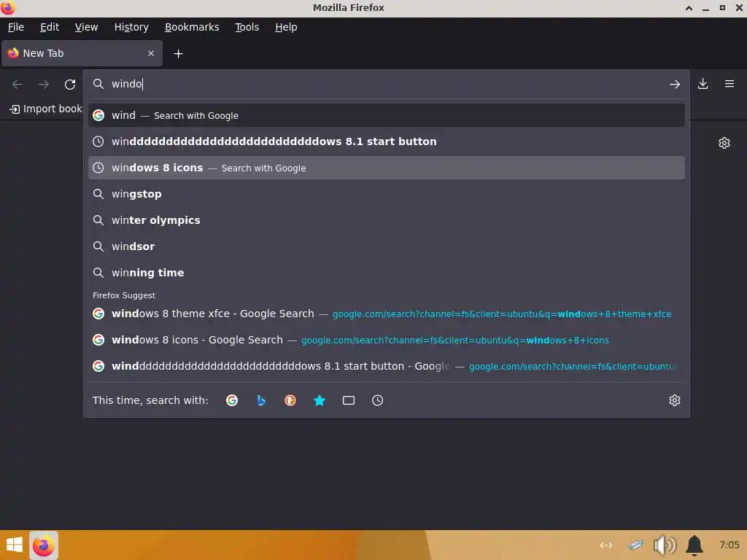Click the taskbar clock showing 7:05
The height and width of the screenshot is (560, 747).
tap(729, 545)
